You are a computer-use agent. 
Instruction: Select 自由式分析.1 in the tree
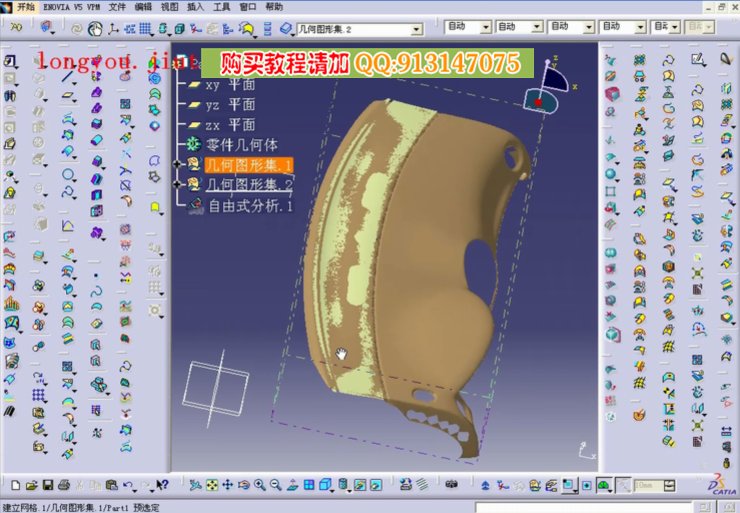[x=250, y=206]
